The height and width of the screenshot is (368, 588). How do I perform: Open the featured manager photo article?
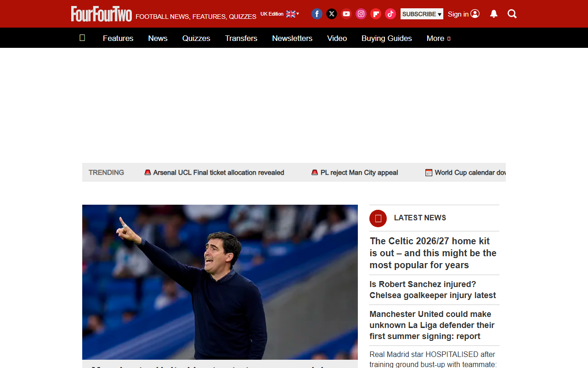[x=220, y=282]
